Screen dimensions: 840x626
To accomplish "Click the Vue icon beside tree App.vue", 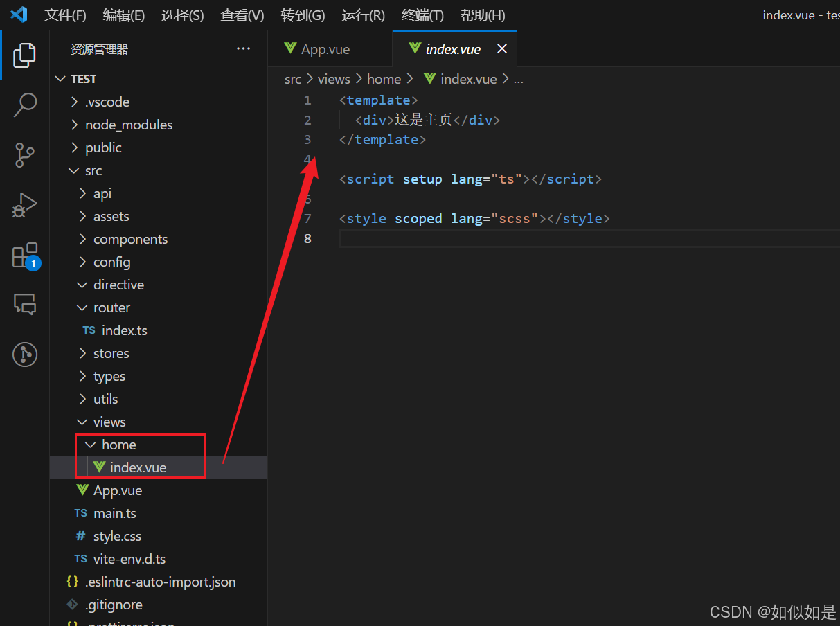I will coord(82,490).
